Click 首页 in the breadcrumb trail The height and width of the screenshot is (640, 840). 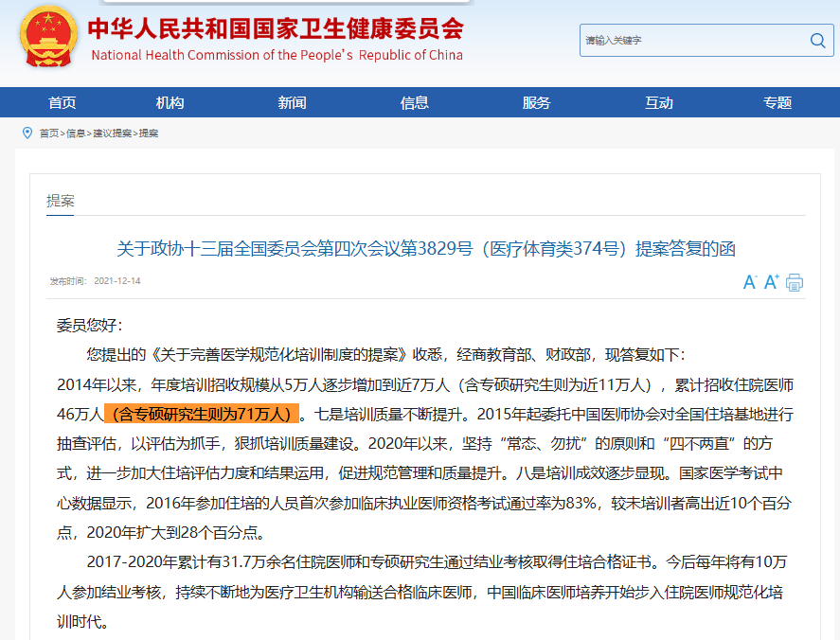click(48, 133)
